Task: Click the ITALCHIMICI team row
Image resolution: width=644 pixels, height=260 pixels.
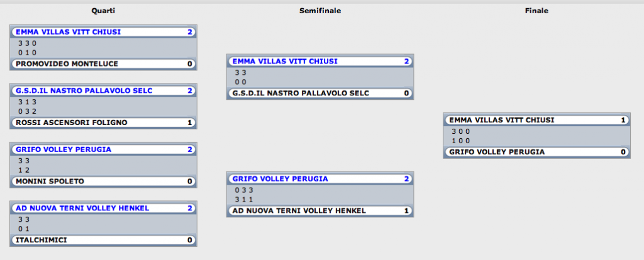Action: pyautogui.click(x=104, y=240)
